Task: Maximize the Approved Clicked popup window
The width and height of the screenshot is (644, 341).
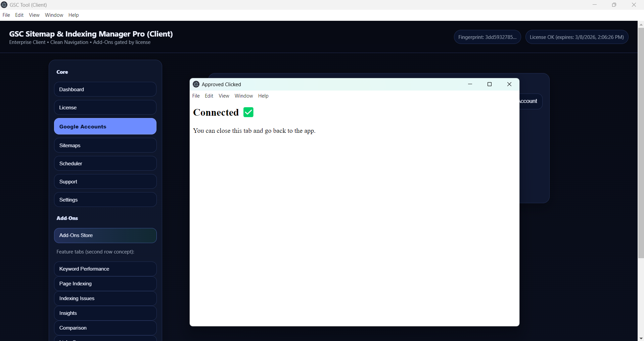Action: tap(489, 84)
